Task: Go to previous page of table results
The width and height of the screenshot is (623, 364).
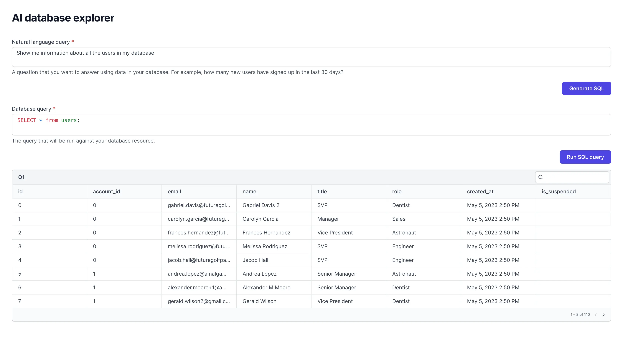Action: [x=596, y=315]
